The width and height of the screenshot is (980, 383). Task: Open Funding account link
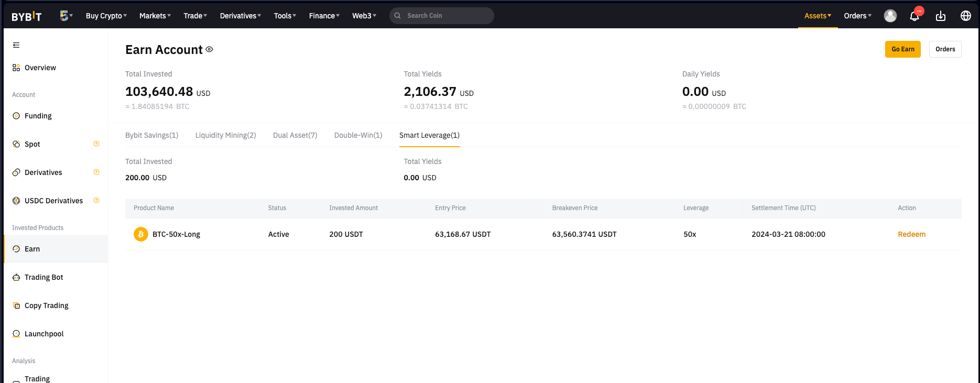pyautogui.click(x=38, y=116)
